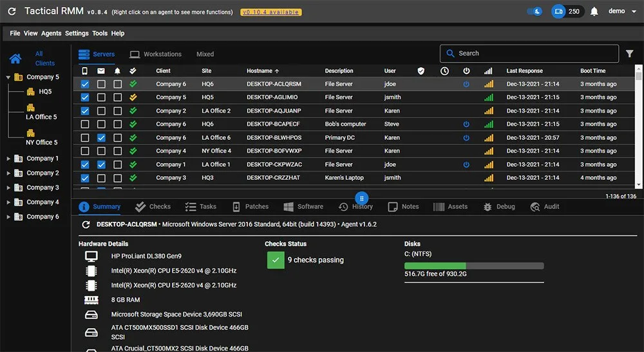Toggle the dark mode switch
644x352 pixels.
535,12
